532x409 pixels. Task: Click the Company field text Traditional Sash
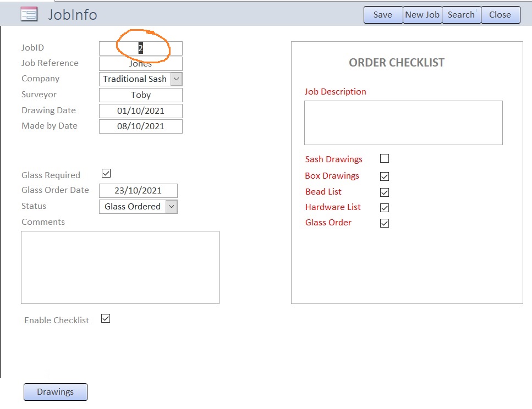[x=135, y=79]
